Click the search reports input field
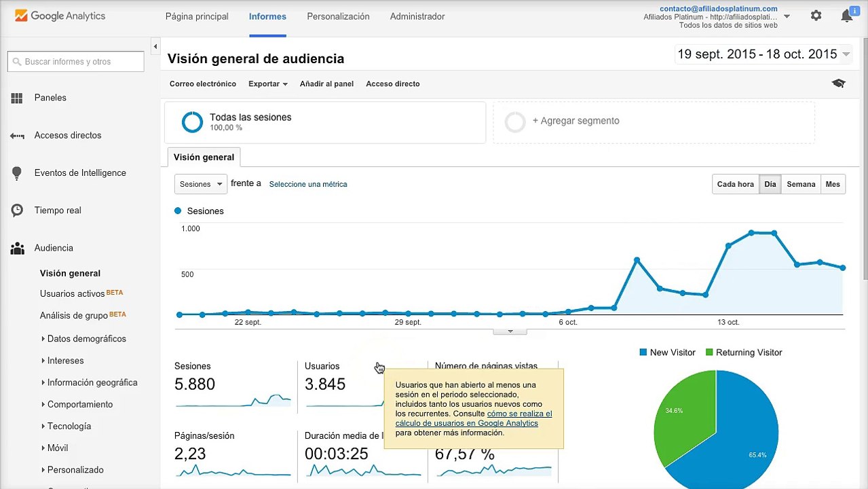 tap(76, 61)
